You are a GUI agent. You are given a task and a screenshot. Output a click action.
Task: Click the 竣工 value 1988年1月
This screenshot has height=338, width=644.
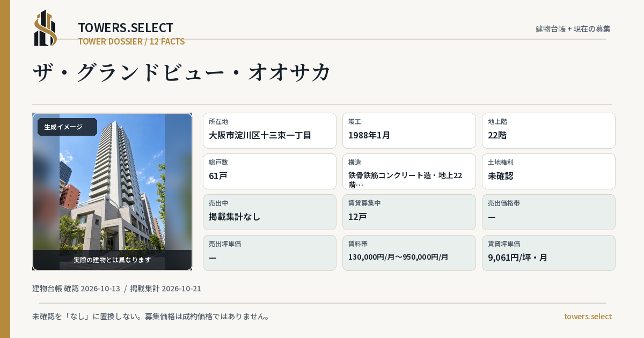[369, 135]
